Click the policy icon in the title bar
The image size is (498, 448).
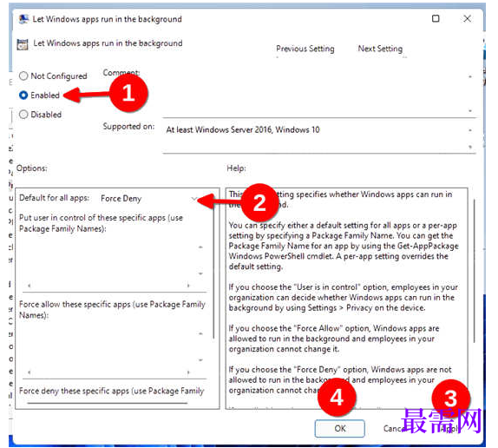(x=23, y=19)
